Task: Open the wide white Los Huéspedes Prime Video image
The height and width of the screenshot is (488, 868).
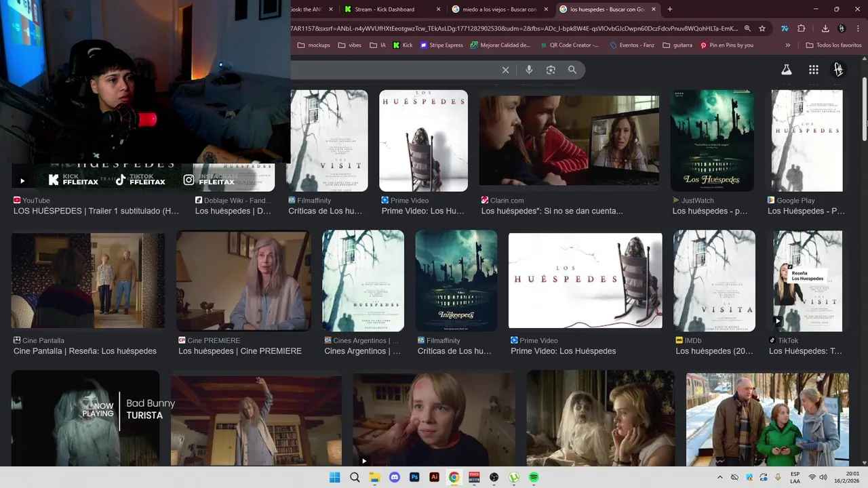Action: (585, 281)
